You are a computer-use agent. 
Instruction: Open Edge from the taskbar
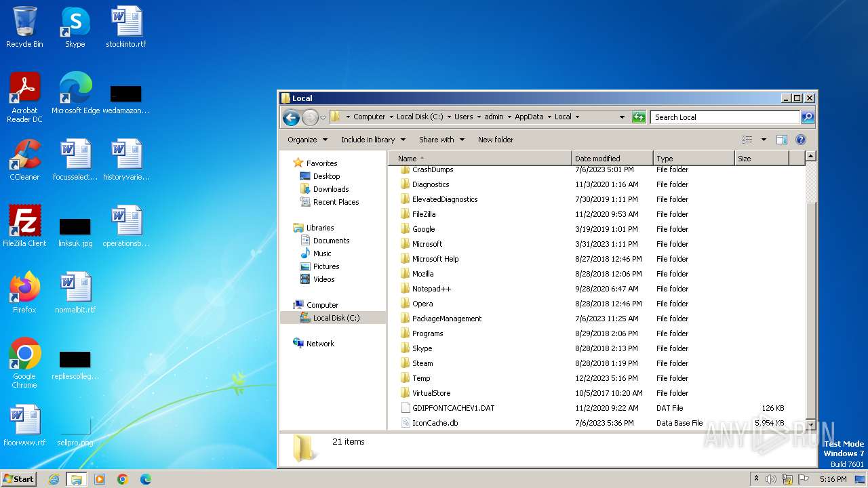[x=146, y=479]
